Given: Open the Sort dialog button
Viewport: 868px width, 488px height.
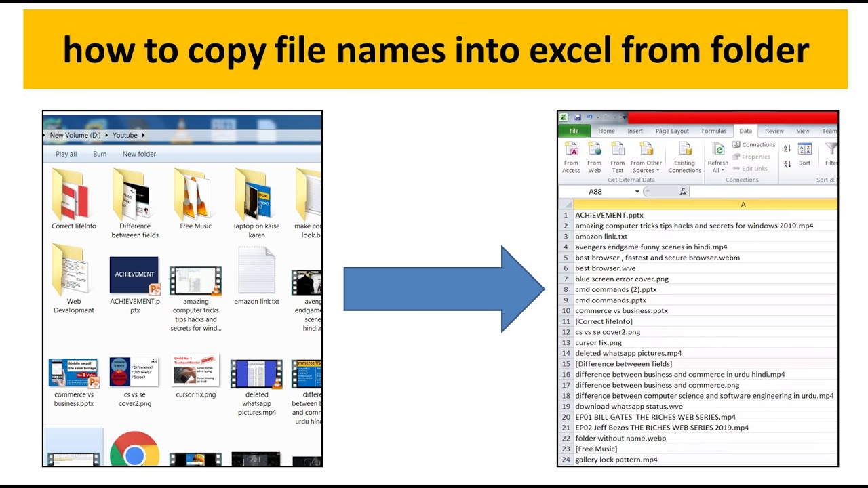Looking at the screenshot, I should pos(805,155).
